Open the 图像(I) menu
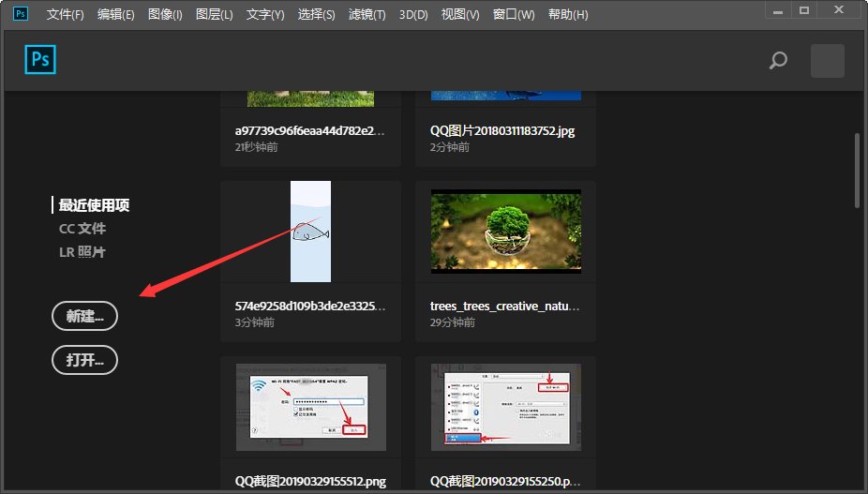The height and width of the screenshot is (494, 868). 165,14
